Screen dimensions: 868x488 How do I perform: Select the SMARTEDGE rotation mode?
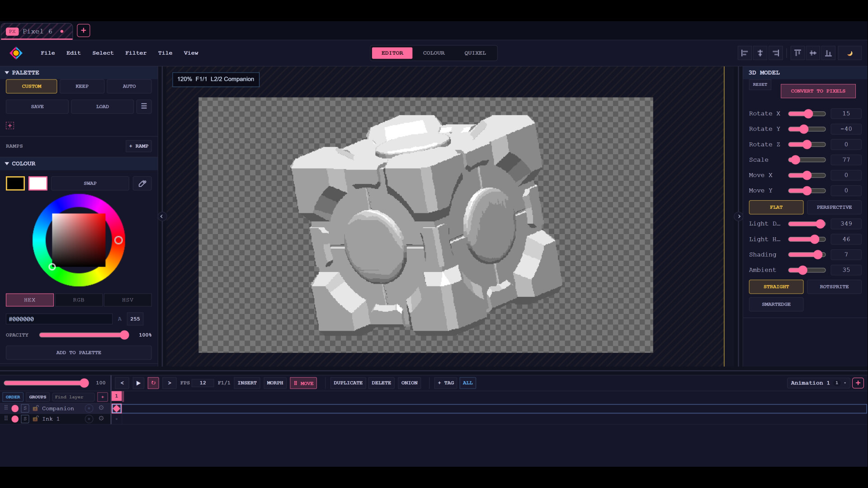tap(776, 304)
